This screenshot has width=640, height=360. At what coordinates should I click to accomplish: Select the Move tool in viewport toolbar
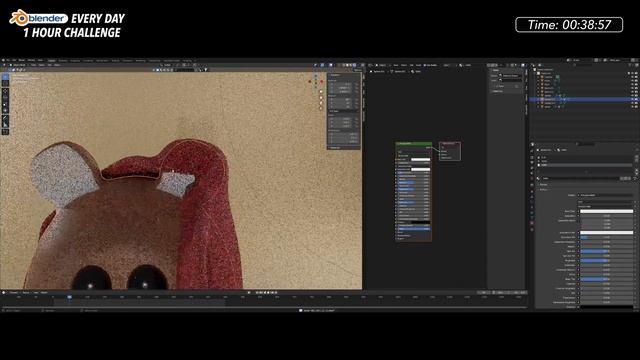(x=5, y=91)
